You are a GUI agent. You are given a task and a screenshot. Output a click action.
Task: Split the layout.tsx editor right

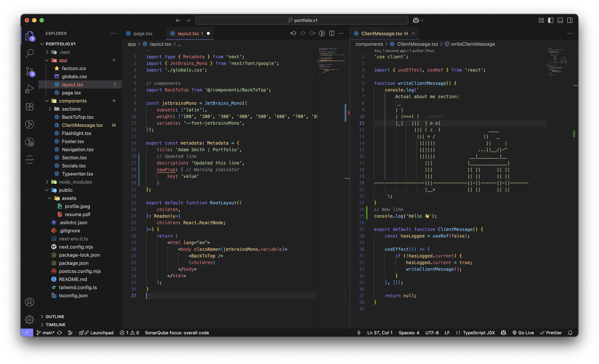(x=332, y=33)
